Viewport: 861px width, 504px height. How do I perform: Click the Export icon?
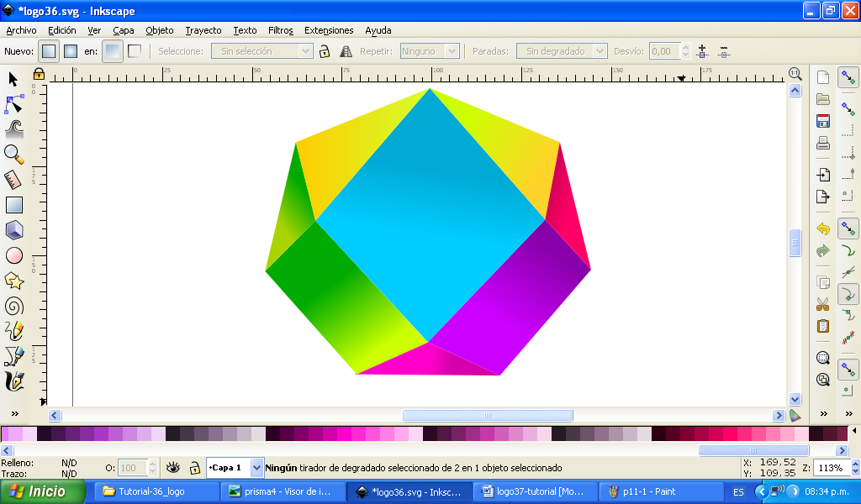(822, 197)
